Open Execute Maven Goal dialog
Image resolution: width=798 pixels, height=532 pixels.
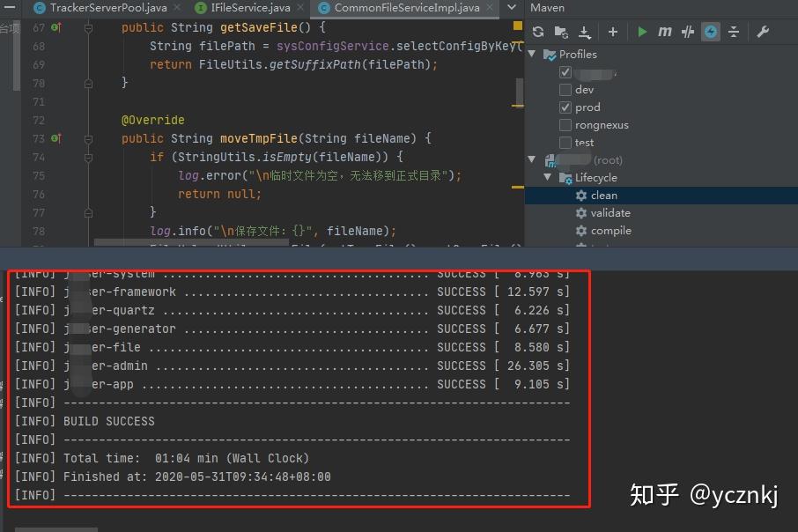[664, 31]
